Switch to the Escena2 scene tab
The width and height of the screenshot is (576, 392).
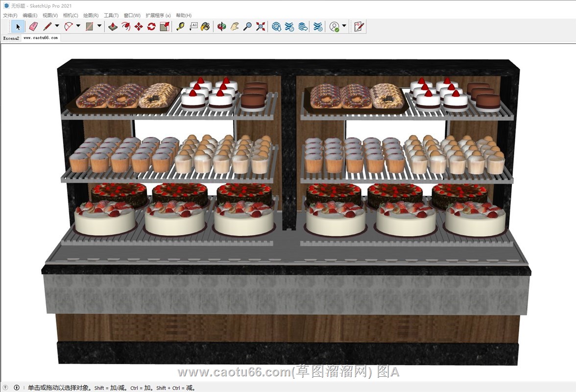coord(11,38)
